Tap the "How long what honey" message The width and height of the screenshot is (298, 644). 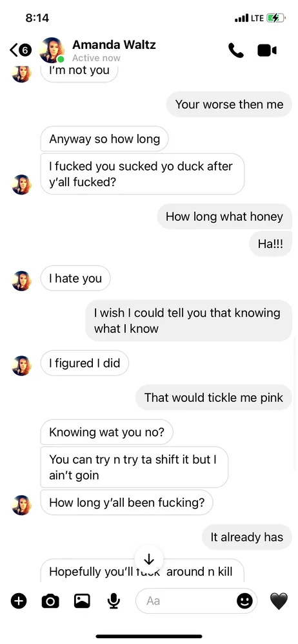(224, 216)
